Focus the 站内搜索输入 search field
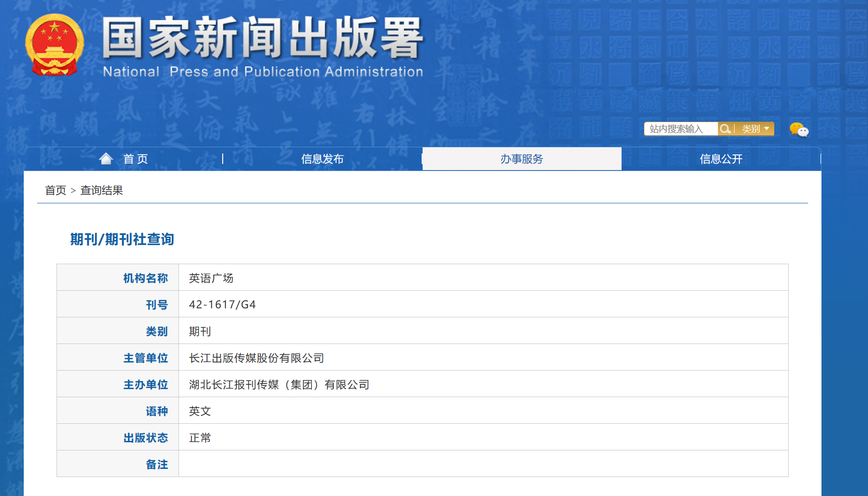 [681, 129]
